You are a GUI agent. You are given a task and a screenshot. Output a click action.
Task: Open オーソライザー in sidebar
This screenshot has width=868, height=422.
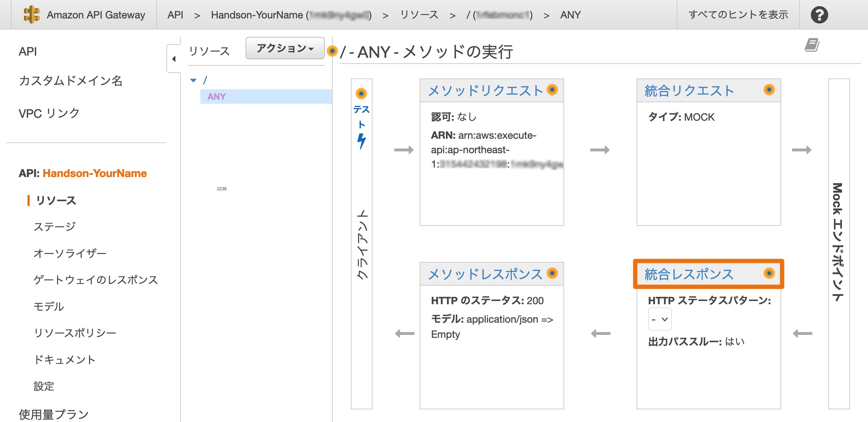70,253
